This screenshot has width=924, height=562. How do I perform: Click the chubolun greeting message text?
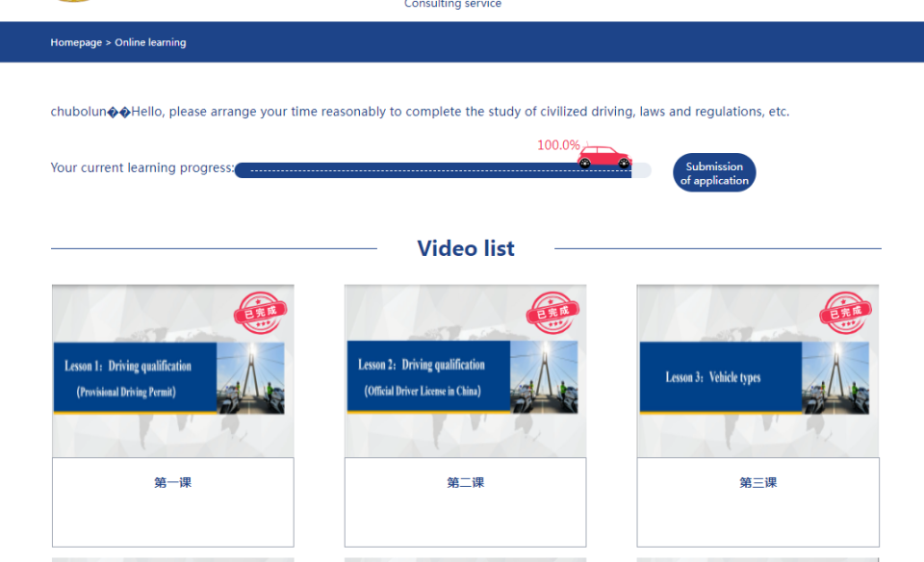[420, 112]
